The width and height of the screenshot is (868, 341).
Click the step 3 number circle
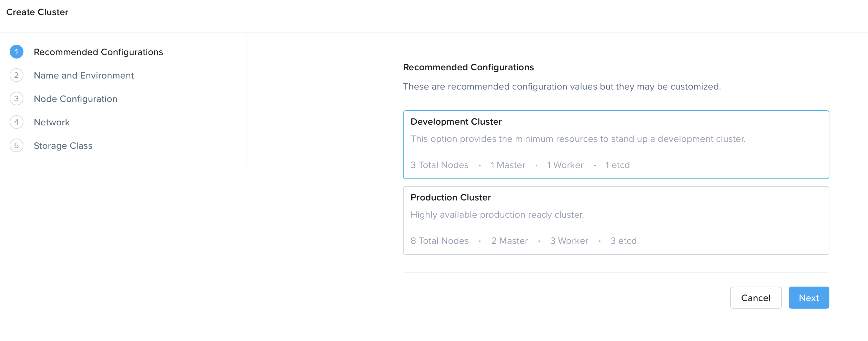pyautogui.click(x=17, y=99)
